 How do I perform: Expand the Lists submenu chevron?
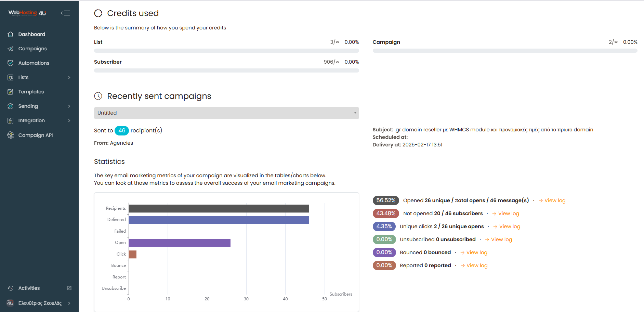[x=69, y=77]
